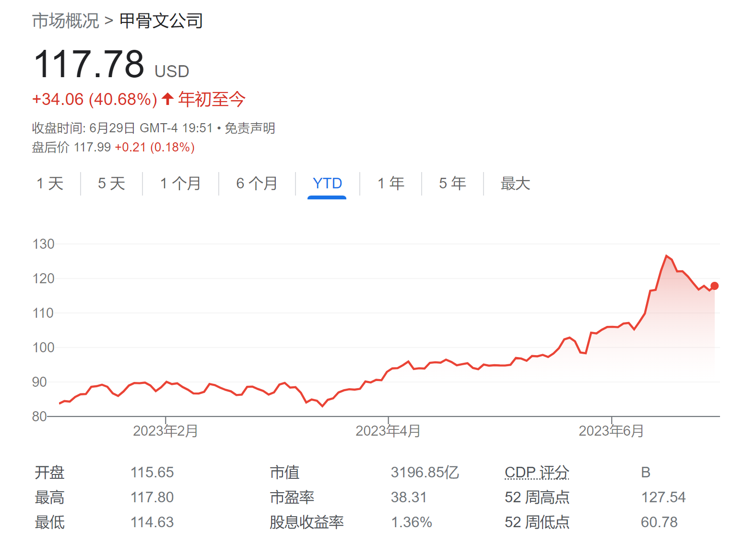
Task: Click the 52 周低点 label
Action: 537,522
